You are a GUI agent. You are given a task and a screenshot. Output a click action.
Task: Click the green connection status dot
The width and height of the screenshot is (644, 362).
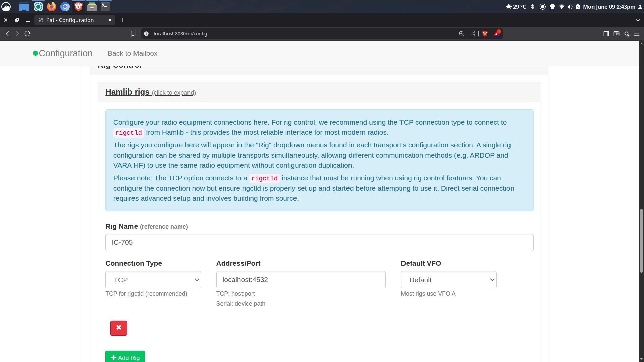pos(35,53)
